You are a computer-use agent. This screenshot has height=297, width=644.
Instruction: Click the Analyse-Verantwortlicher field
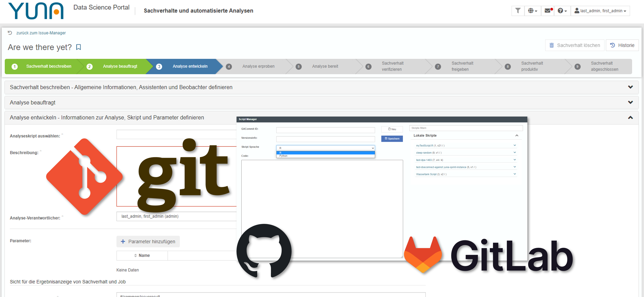point(177,216)
